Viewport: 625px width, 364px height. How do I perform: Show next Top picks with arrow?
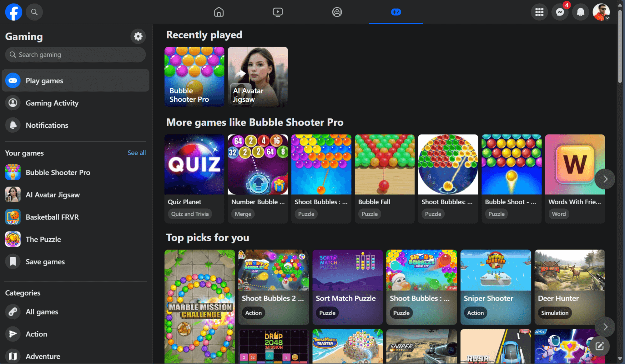coord(605,327)
